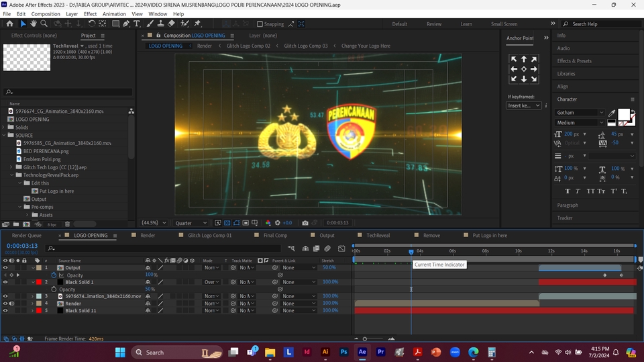Open the Composition menu
644x362 pixels.
[46, 14]
